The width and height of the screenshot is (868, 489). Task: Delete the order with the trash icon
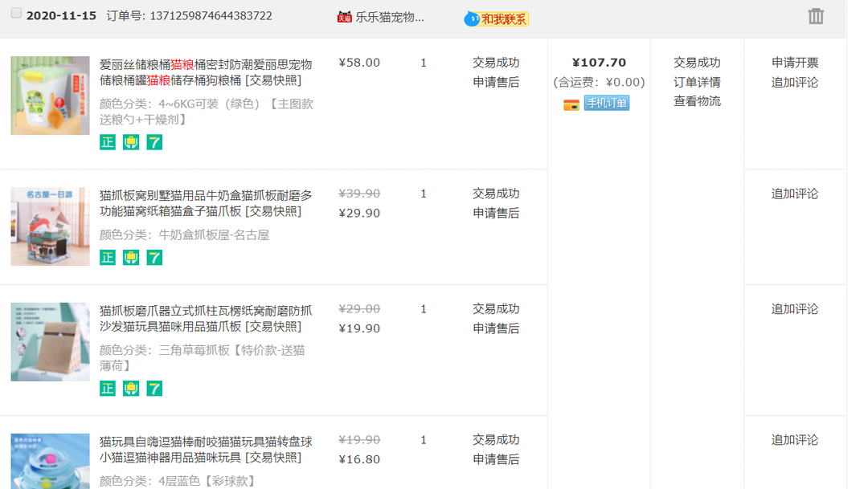click(x=816, y=16)
